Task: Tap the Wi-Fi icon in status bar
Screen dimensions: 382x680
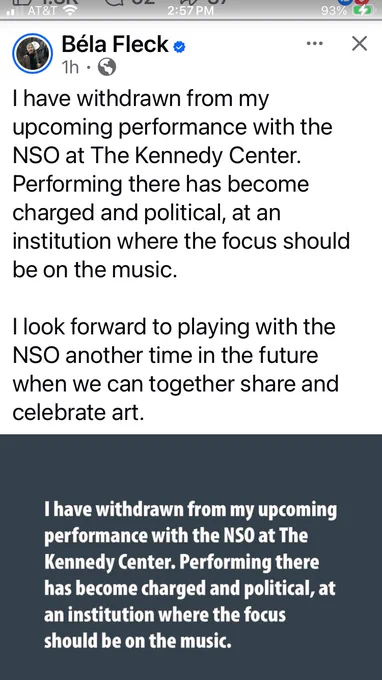Action: pyautogui.click(x=69, y=10)
